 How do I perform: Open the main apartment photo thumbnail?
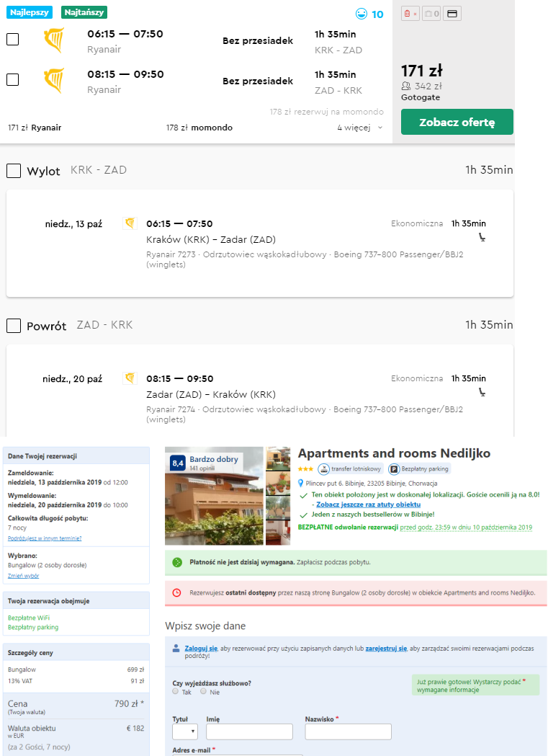pos(214,496)
